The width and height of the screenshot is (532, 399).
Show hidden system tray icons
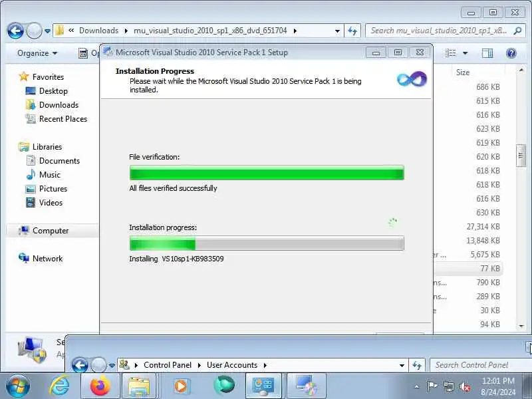pyautogui.click(x=417, y=386)
